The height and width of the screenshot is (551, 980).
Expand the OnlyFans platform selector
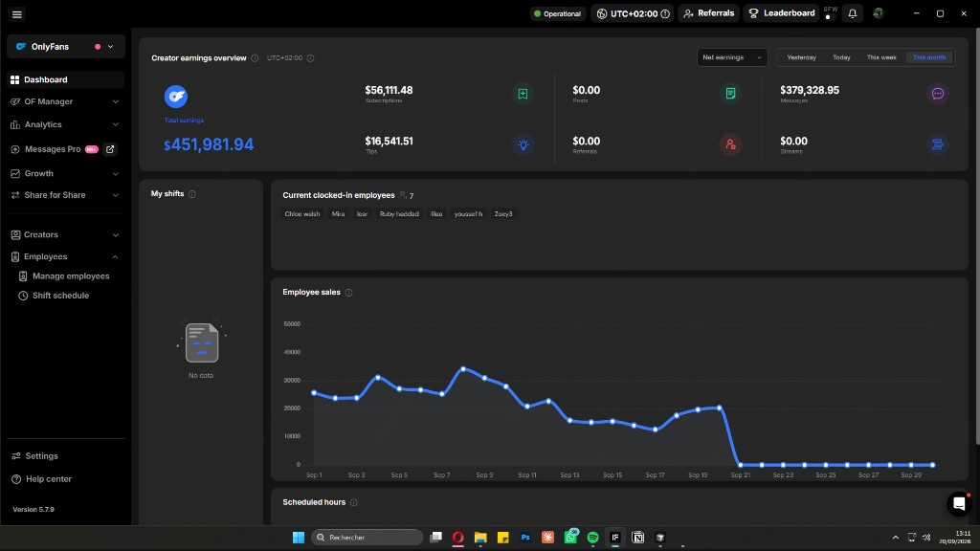[66, 47]
